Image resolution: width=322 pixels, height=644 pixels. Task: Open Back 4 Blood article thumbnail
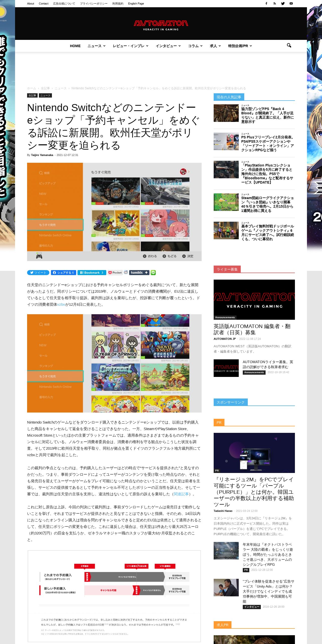click(x=226, y=113)
